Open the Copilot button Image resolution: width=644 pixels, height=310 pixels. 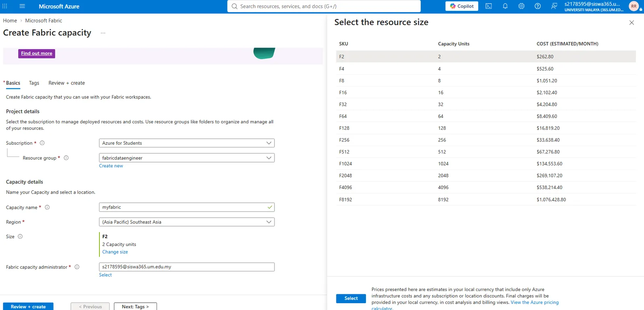pyautogui.click(x=462, y=6)
